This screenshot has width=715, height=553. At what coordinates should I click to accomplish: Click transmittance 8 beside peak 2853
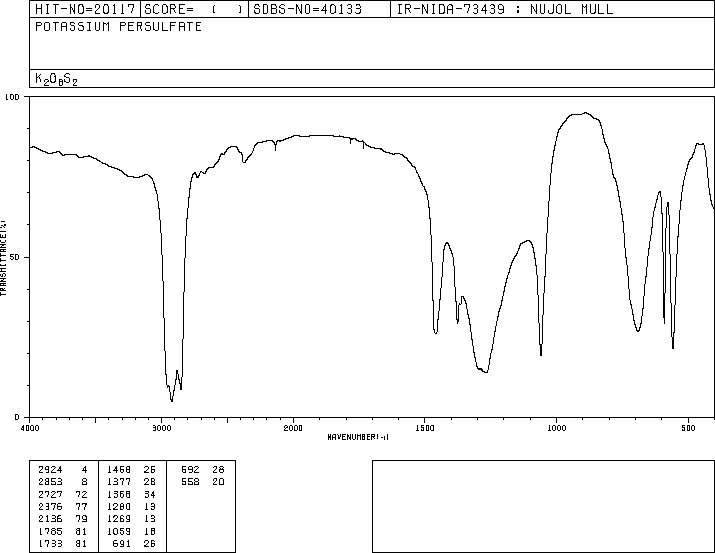84,481
